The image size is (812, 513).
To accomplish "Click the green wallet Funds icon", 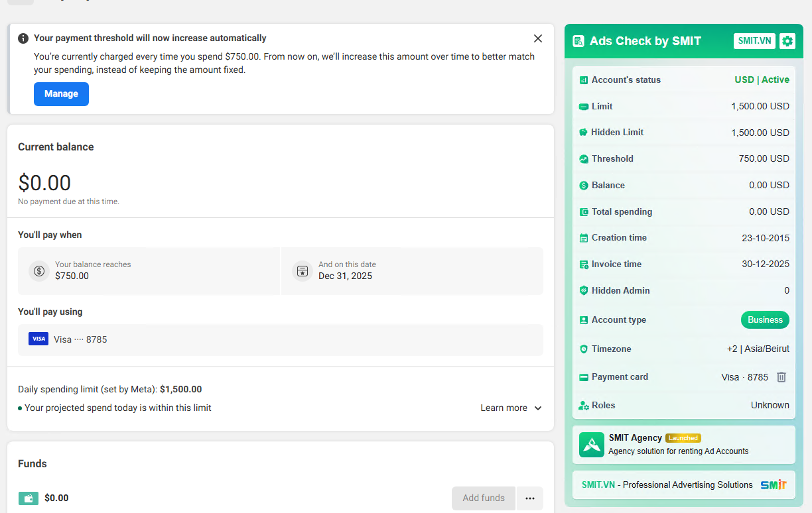I will 29,498.
